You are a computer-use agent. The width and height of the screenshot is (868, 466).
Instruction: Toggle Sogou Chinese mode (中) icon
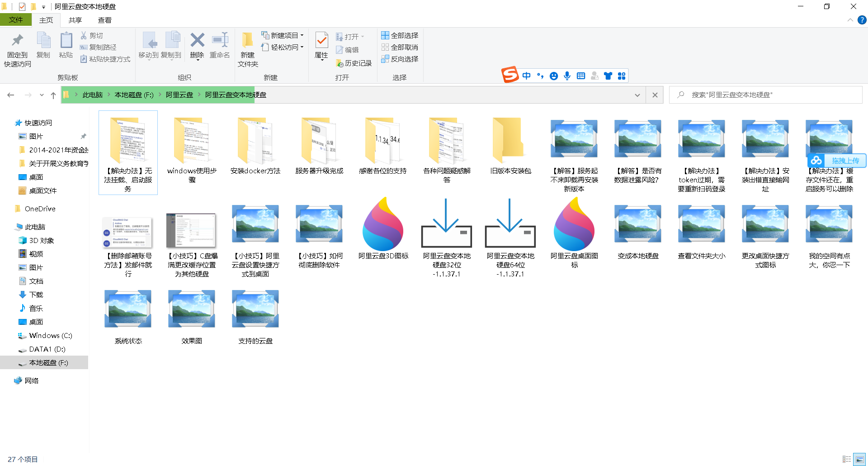pos(526,76)
